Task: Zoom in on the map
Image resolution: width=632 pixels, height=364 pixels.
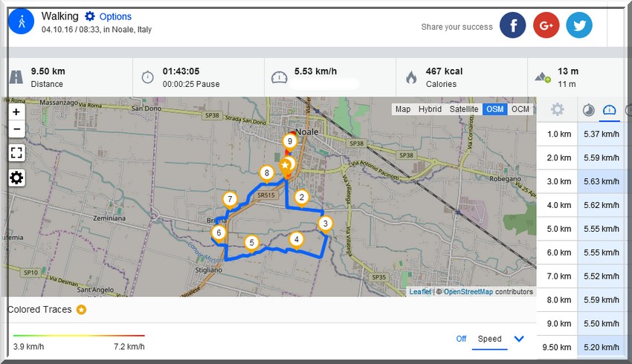Action: click(x=16, y=111)
